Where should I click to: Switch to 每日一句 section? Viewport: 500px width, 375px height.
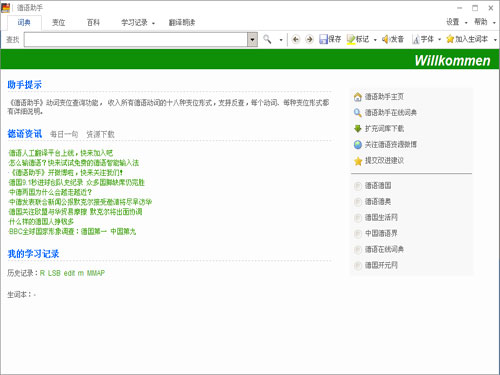tap(64, 134)
